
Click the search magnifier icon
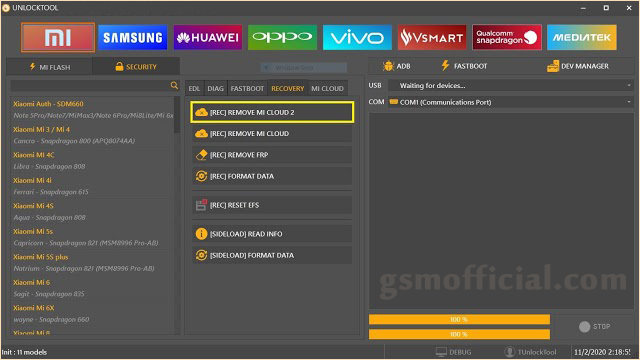pyautogui.click(x=174, y=85)
